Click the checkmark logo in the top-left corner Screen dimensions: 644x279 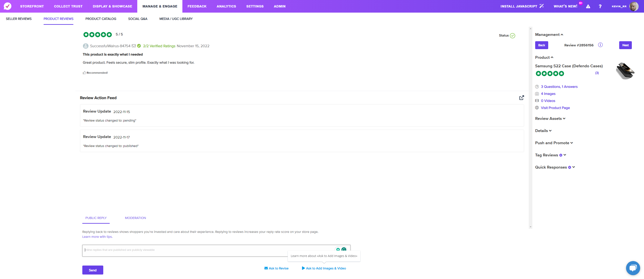tap(7, 6)
